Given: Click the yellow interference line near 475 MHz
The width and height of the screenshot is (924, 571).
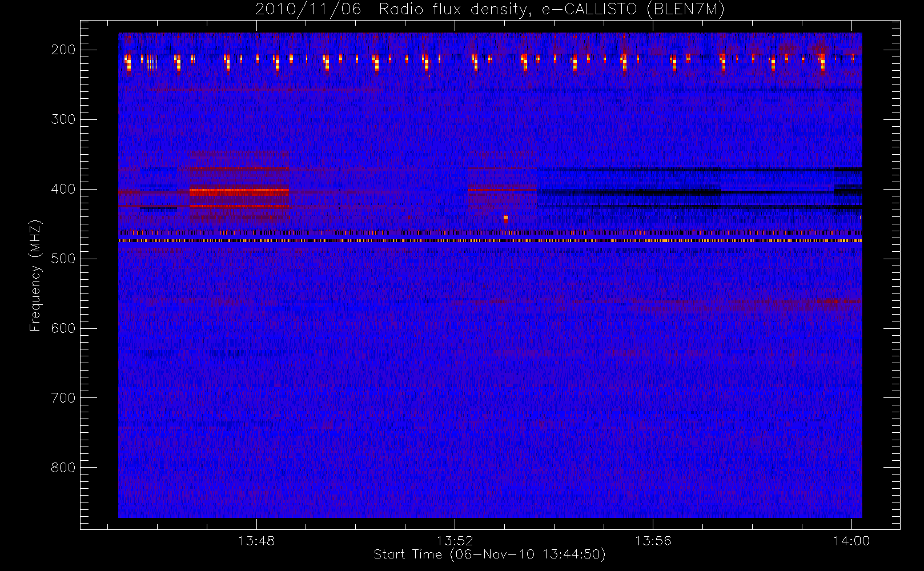Looking at the screenshot, I should [490, 241].
